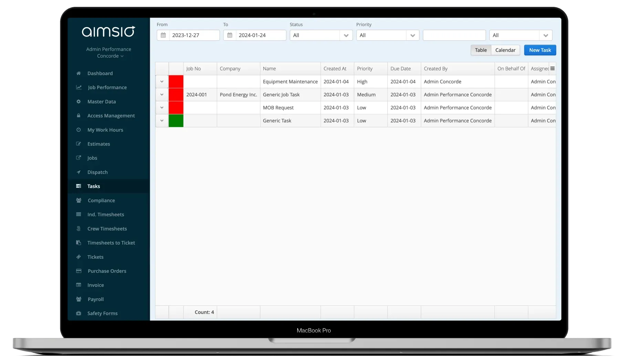The height and width of the screenshot is (364, 624).
Task: Open the Dashboard from the sidebar
Action: [79, 73]
